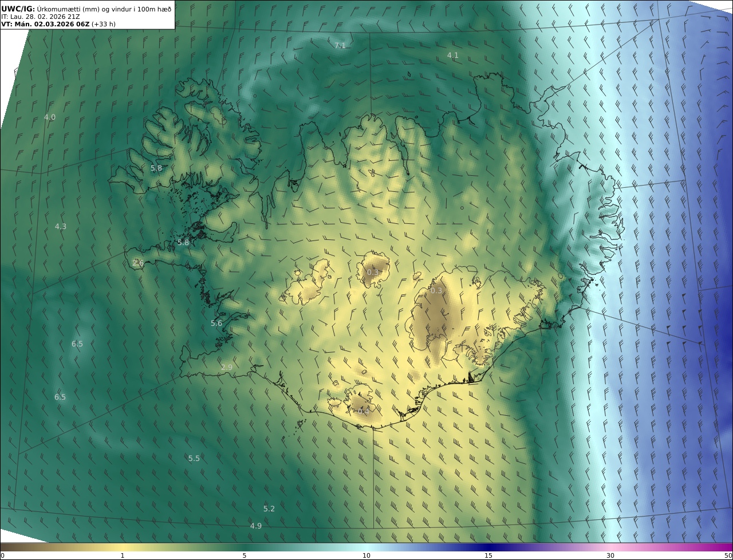This screenshot has width=733, height=560.
Task: Click the UWC/IG title line text
Action: click(x=86, y=9)
